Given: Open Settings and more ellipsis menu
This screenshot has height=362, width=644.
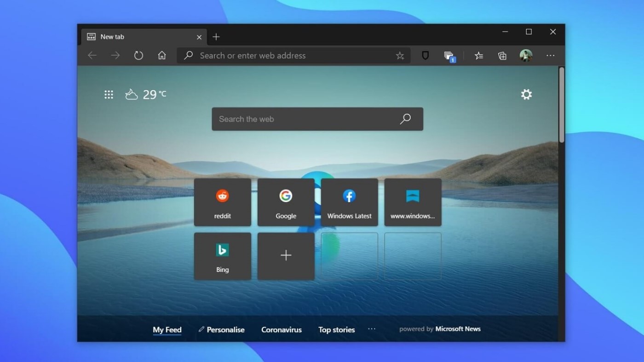Looking at the screenshot, I should pos(550,56).
